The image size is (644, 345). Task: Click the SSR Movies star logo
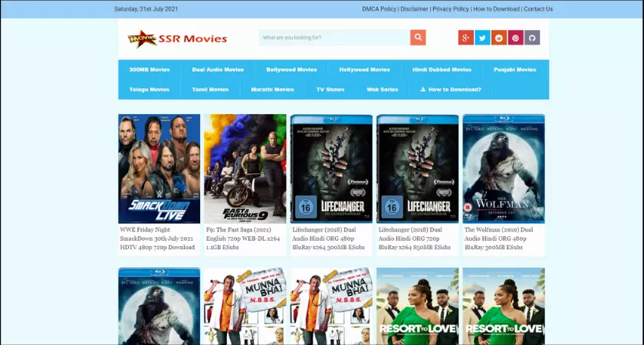(x=177, y=38)
